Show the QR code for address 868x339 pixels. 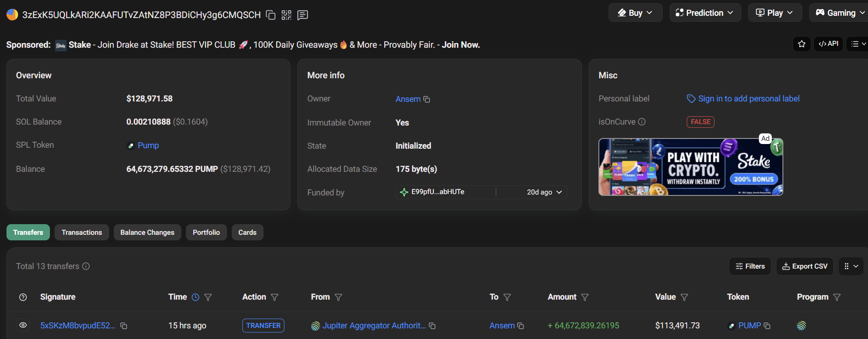pos(287,15)
